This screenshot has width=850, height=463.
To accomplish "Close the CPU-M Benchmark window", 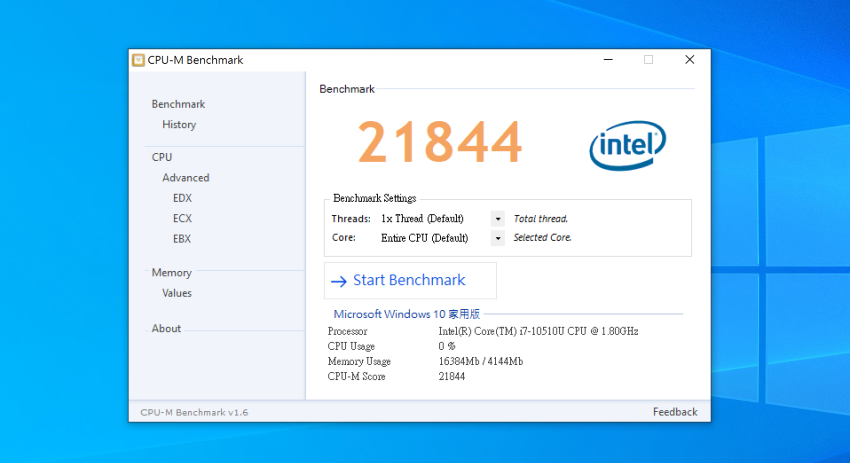I will [690, 60].
